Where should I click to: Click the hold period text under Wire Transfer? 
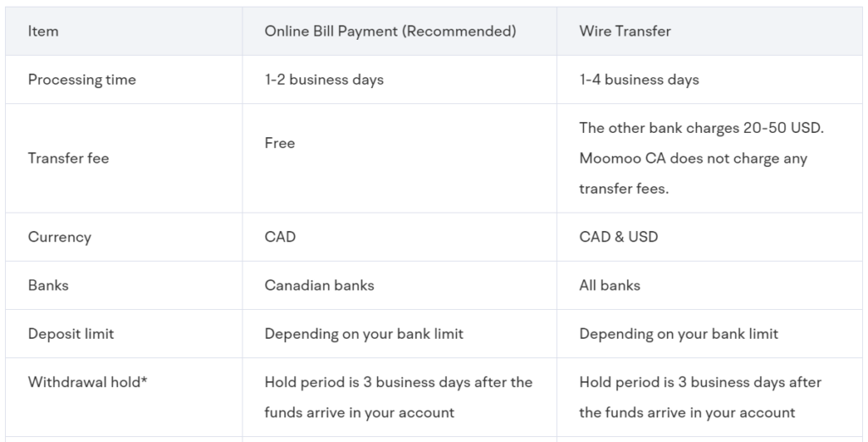click(700, 397)
